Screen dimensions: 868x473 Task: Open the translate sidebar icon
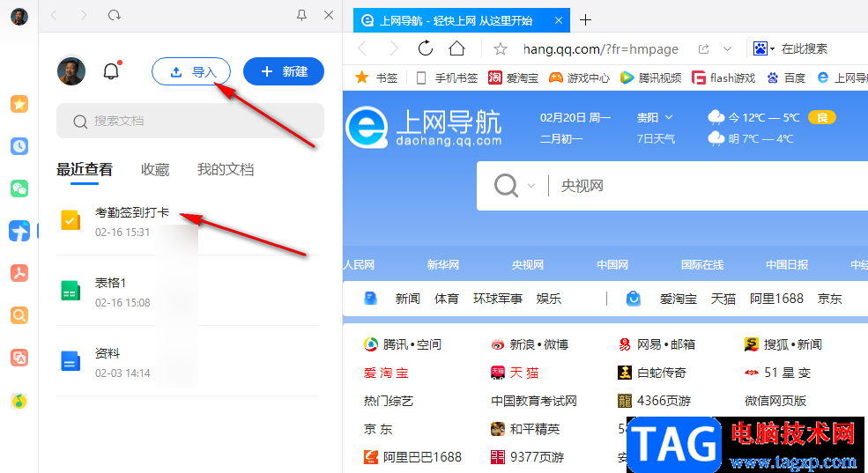point(19,358)
